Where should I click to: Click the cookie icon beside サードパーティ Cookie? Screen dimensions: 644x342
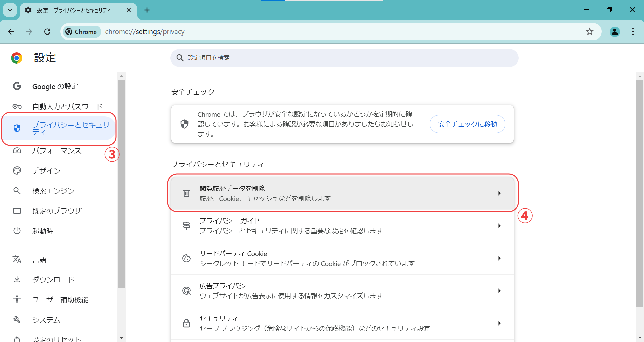(186, 258)
